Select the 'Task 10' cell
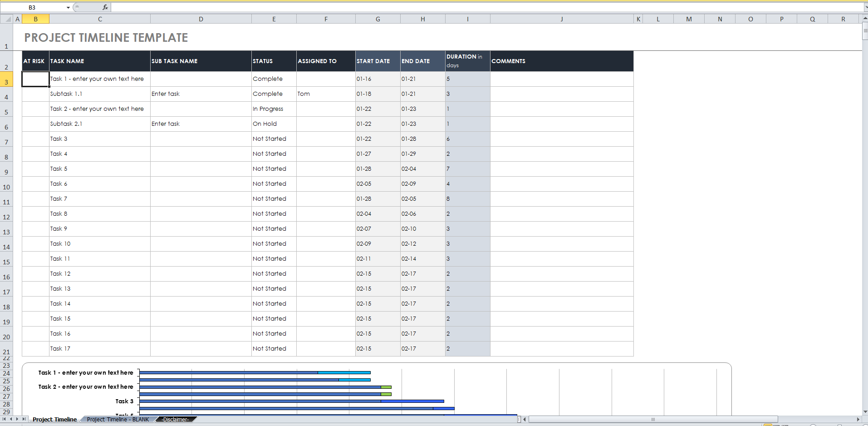Viewport: 868px width, 426px height. (100, 244)
